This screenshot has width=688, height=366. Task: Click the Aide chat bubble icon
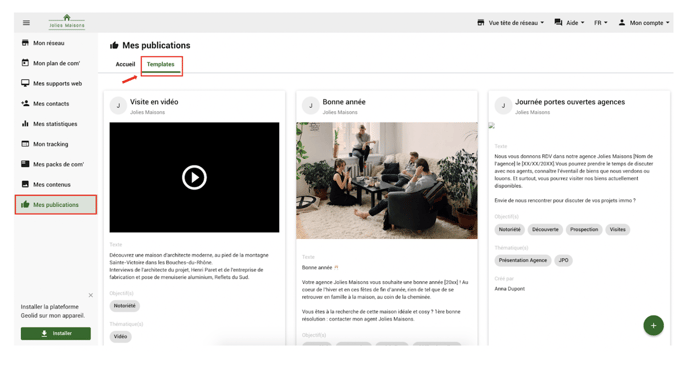(x=558, y=22)
